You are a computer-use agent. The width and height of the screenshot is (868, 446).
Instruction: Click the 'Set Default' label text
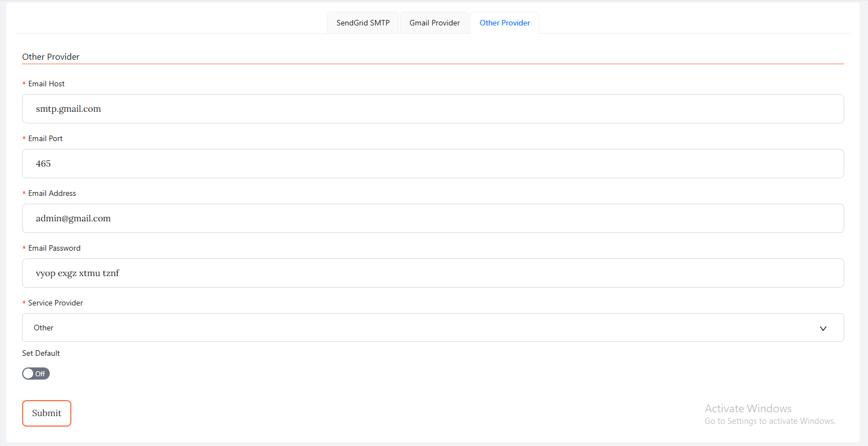(x=41, y=353)
